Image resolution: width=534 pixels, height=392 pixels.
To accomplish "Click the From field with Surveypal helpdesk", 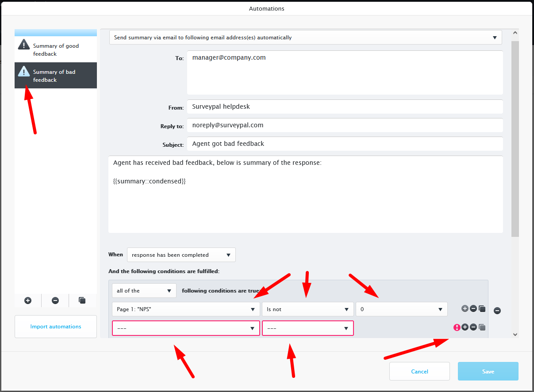I will click(x=345, y=107).
